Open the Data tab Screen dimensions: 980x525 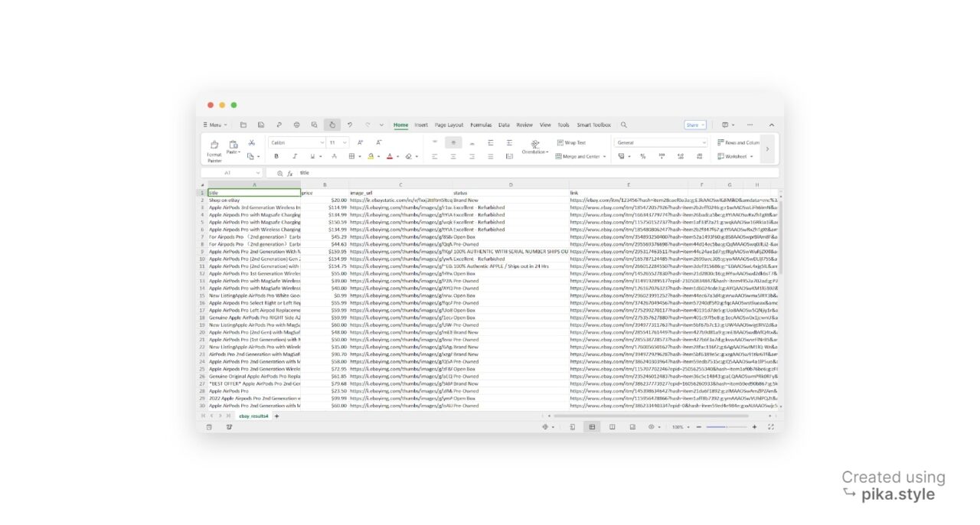[x=504, y=125]
